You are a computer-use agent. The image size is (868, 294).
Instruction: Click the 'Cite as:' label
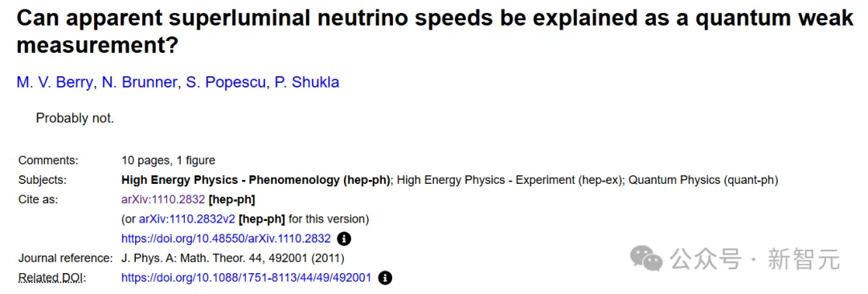(39, 199)
